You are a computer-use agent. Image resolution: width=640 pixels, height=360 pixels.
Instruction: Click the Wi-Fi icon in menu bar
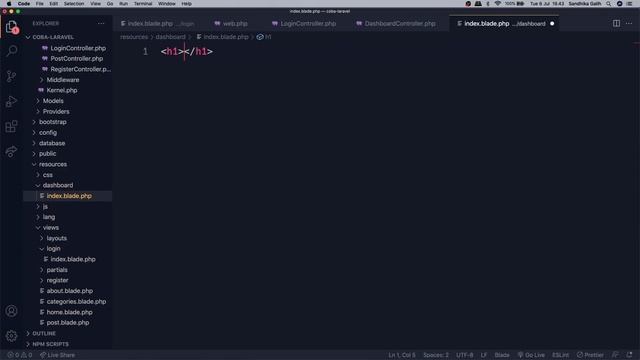click(x=498, y=4)
